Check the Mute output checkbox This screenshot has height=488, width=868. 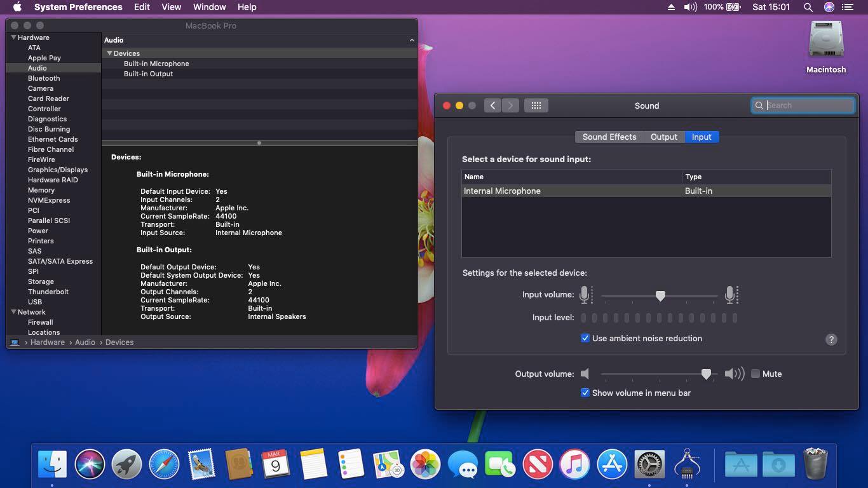coord(756,374)
